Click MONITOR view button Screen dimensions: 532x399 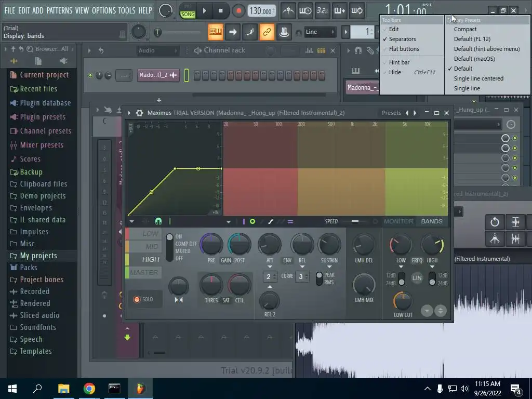coord(398,221)
